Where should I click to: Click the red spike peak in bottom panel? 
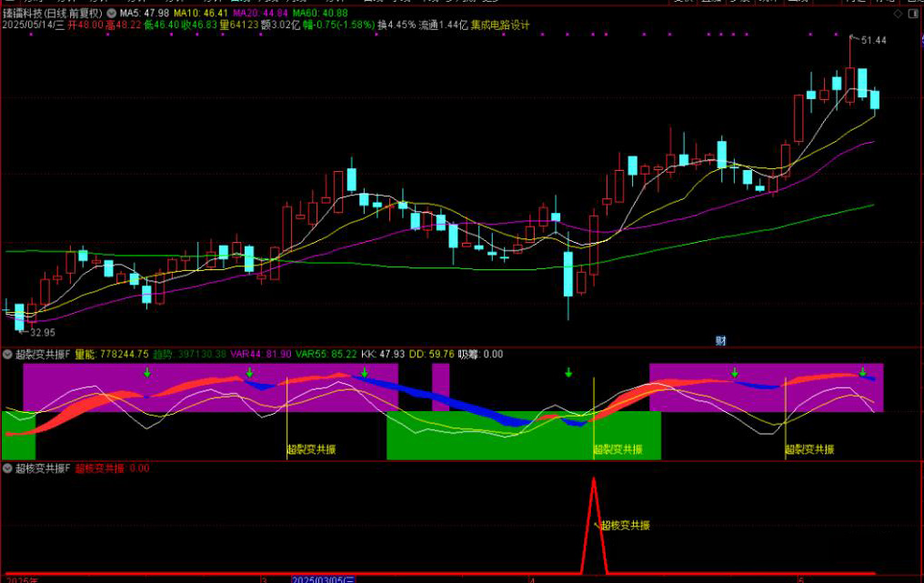(593, 479)
